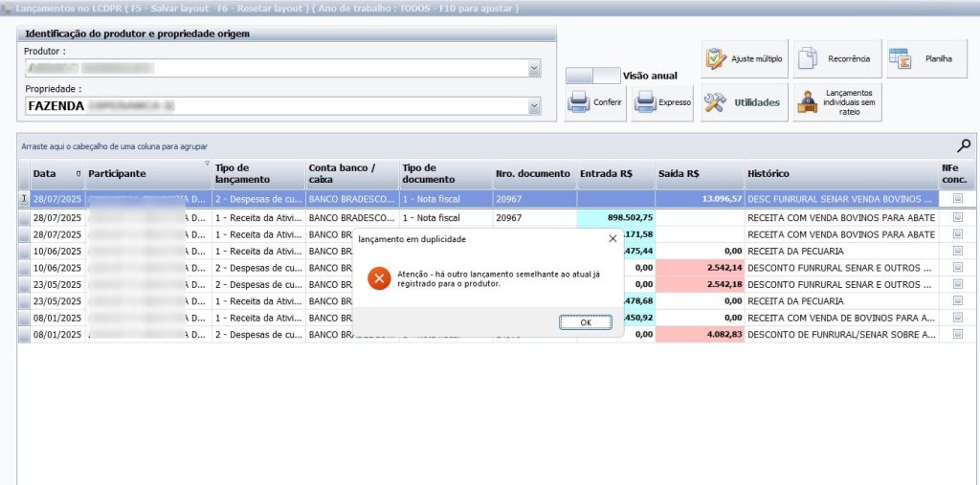This screenshot has height=485, width=980.
Task: Click the Conferir printer button
Action: 595,102
